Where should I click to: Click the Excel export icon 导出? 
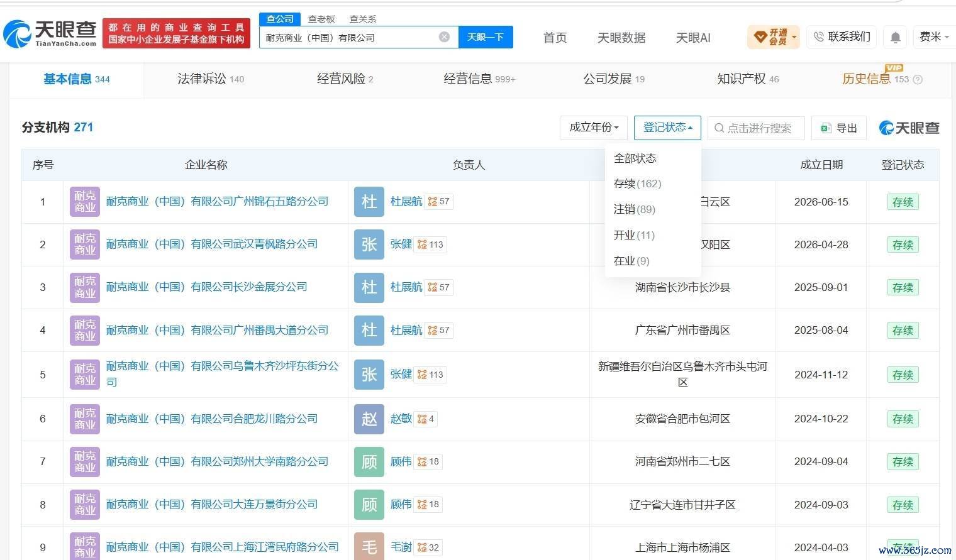click(839, 128)
